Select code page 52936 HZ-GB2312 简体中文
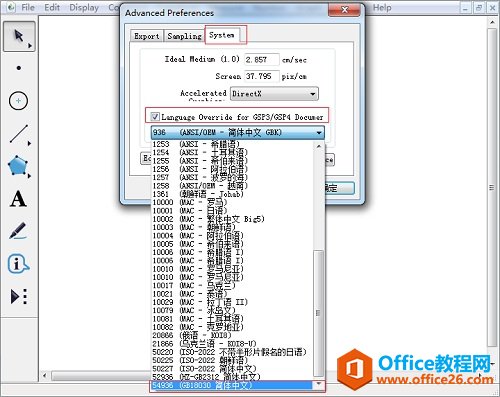Image resolution: width=500 pixels, height=397 pixels. pyautogui.click(x=232, y=377)
